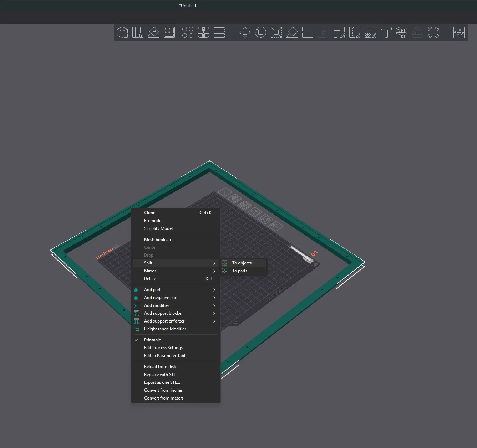The width and height of the screenshot is (477, 448).
Task: Open the Assembly view puzzle icon
Action: tap(459, 32)
